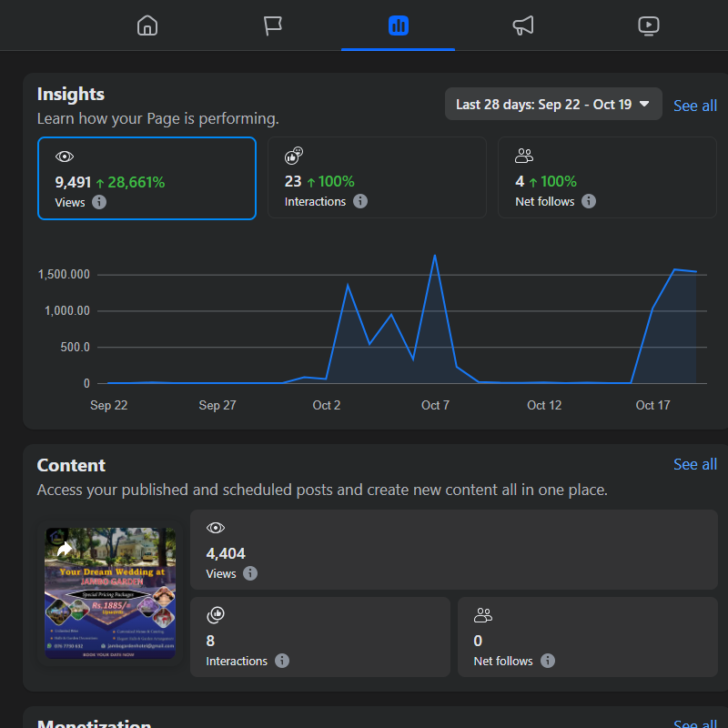Open the Video play icon tab
Screen dimensions: 728x728
pos(648,25)
